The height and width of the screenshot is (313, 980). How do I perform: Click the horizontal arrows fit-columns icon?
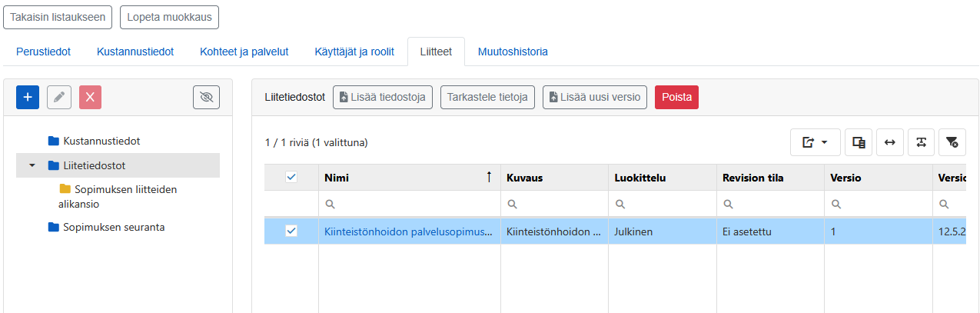tap(889, 142)
